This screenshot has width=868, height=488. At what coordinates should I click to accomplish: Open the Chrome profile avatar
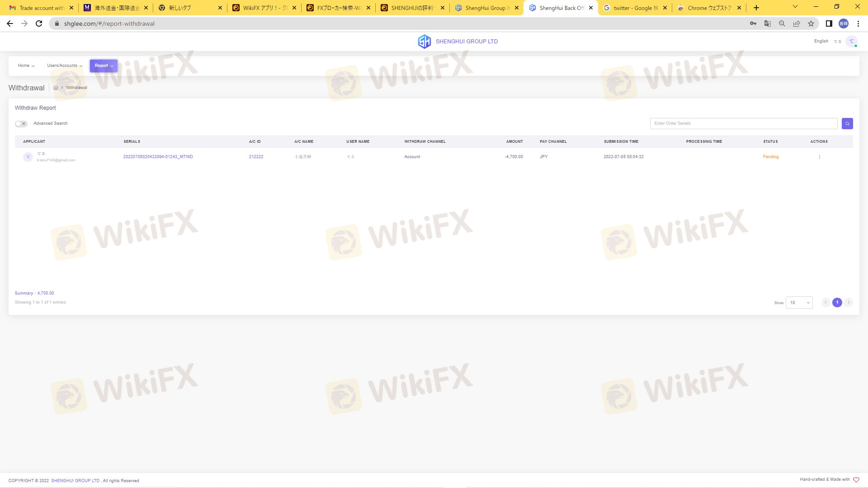[x=844, y=23]
